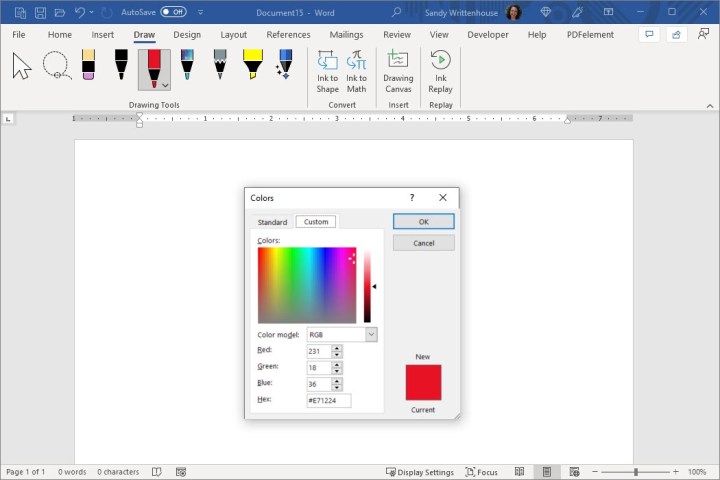Click inside the color spectrum field
Image resolution: width=720 pixels, height=480 pixels.
pos(306,285)
